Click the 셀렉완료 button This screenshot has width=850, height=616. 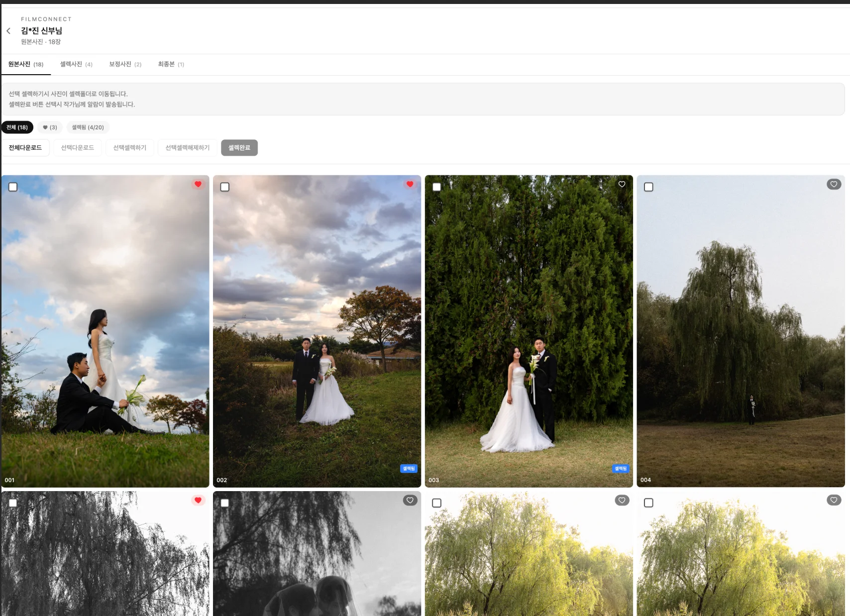pos(239,148)
